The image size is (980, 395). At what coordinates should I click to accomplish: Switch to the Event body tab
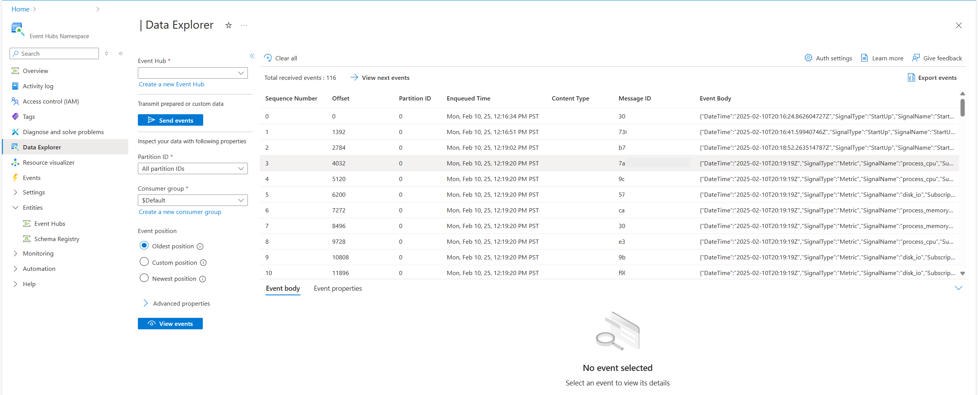(283, 288)
